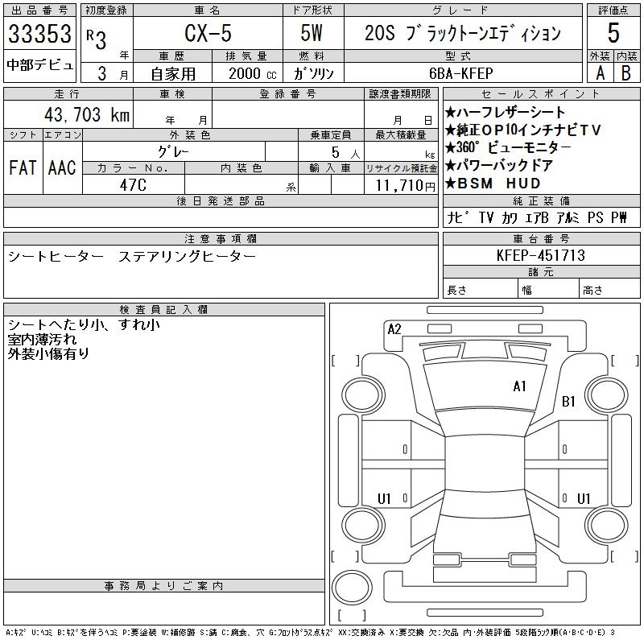644x644 pixels.
Task: Click the note シートヒーター
Action: click(56, 257)
